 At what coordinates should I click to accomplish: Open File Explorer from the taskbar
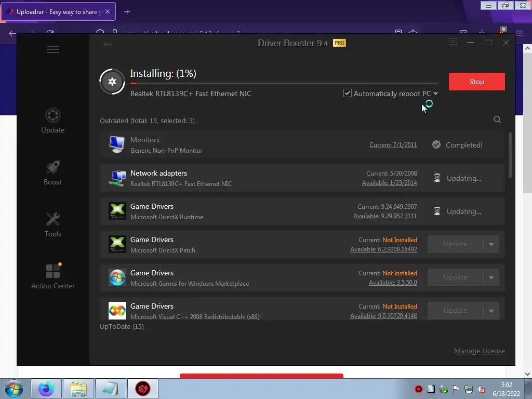(78, 389)
